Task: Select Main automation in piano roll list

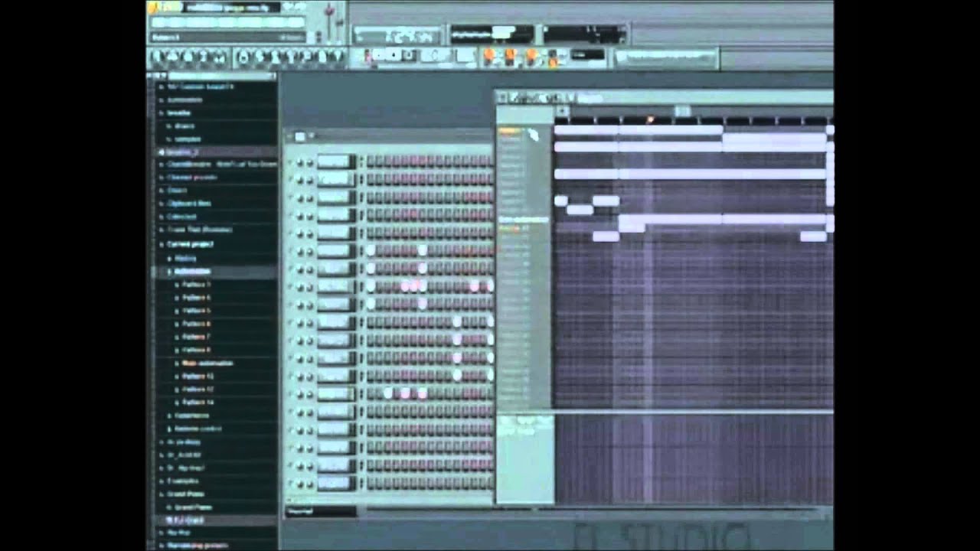Action: 524,220
